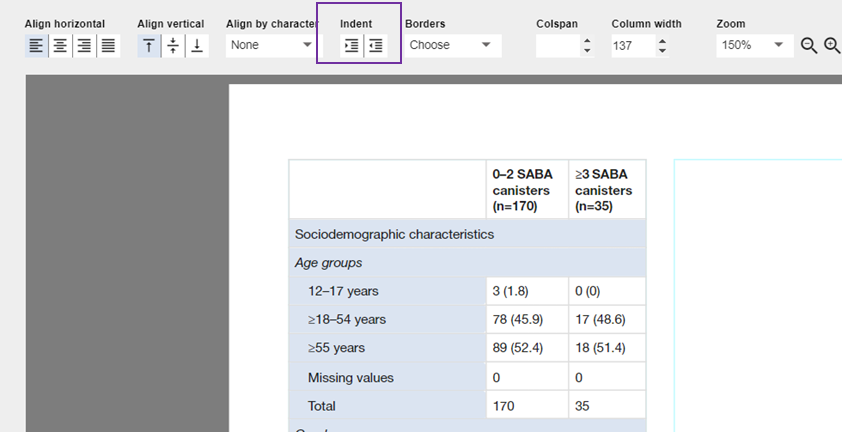Align cell content to top

coord(149,46)
